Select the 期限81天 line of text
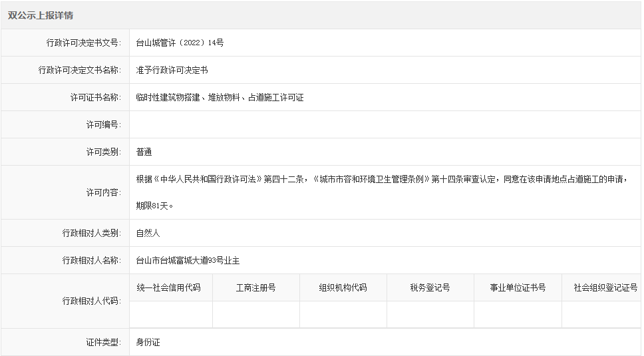 [155, 206]
